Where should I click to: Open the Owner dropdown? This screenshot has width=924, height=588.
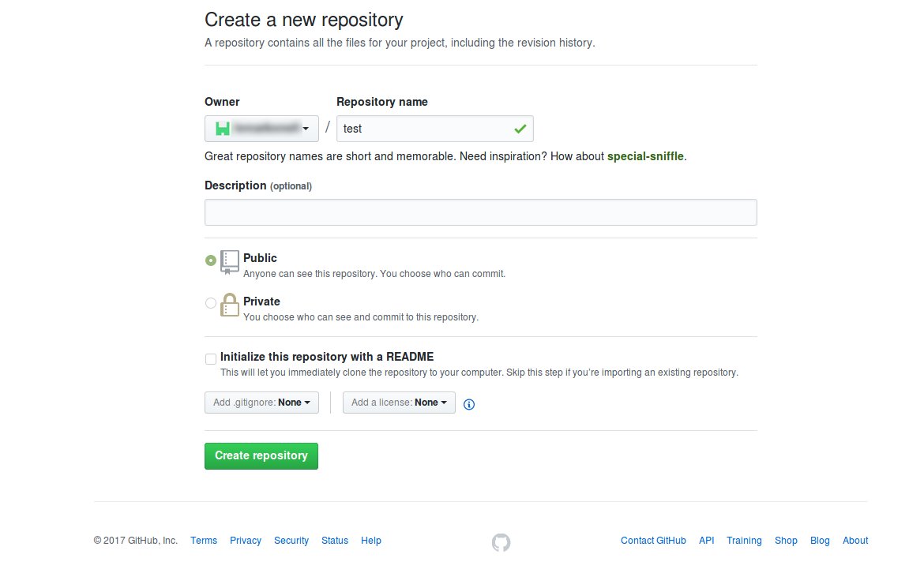pyautogui.click(x=261, y=129)
